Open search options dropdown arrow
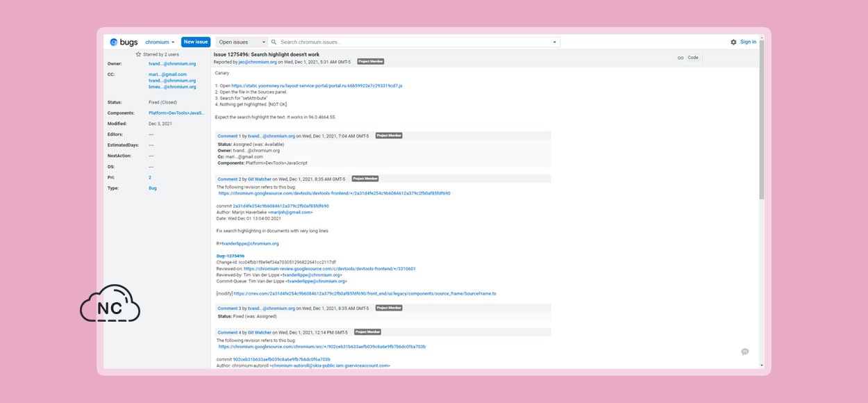The width and height of the screenshot is (868, 403). click(554, 42)
